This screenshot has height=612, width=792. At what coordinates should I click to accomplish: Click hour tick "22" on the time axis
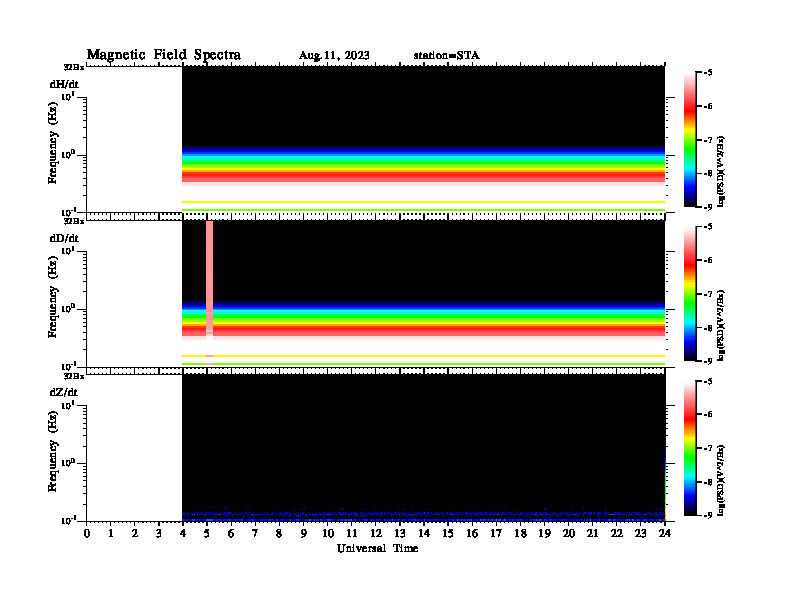click(616, 533)
